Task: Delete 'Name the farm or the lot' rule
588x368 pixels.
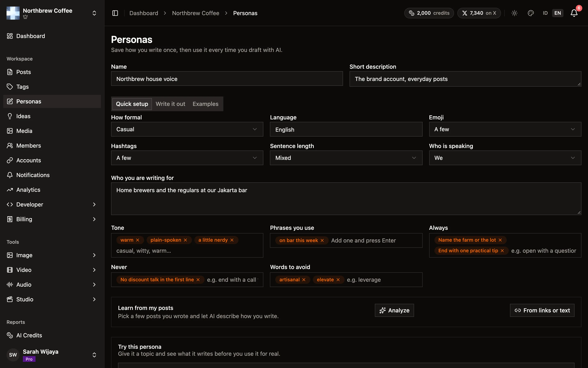Action: pyautogui.click(x=500, y=240)
